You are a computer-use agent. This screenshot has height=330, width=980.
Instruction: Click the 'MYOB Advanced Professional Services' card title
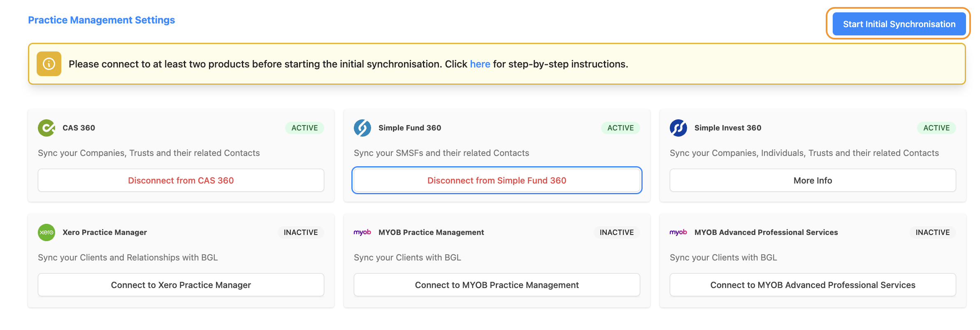click(x=766, y=232)
